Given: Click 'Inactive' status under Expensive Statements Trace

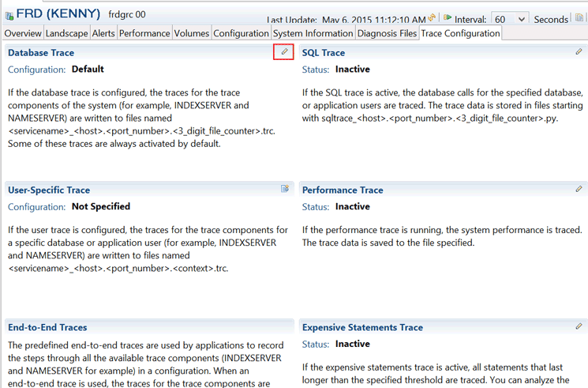Looking at the screenshot, I should point(353,344).
